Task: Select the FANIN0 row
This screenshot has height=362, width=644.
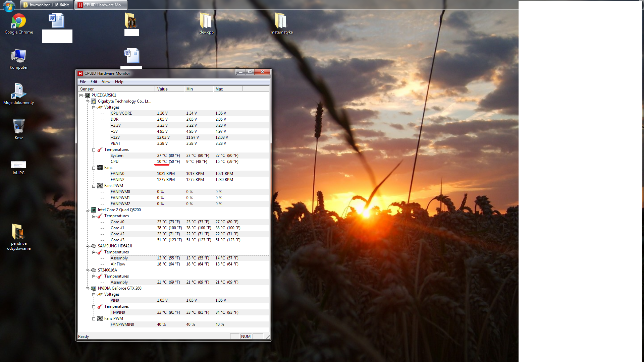Action: coord(190,174)
